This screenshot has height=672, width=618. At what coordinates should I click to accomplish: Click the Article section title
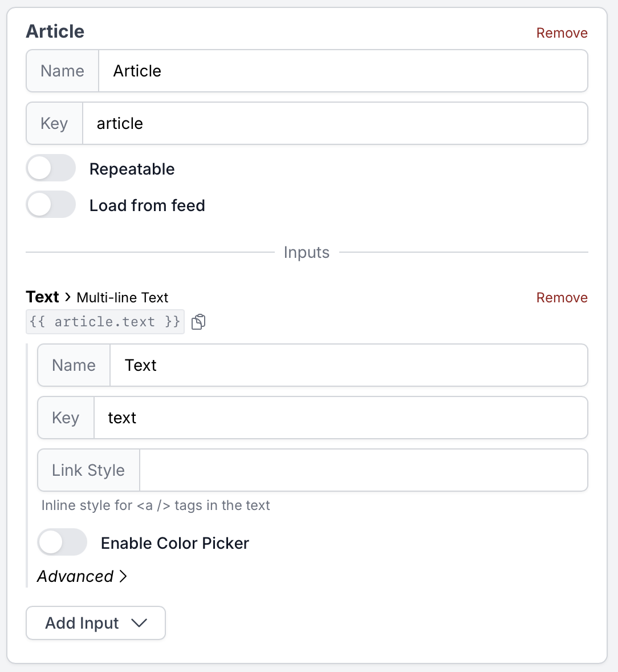55,31
